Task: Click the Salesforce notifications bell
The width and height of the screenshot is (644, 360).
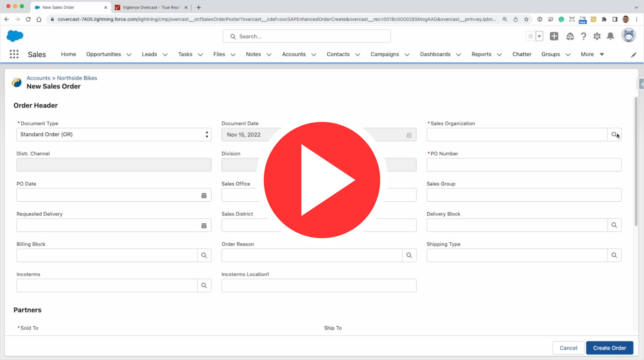Action: click(610, 36)
